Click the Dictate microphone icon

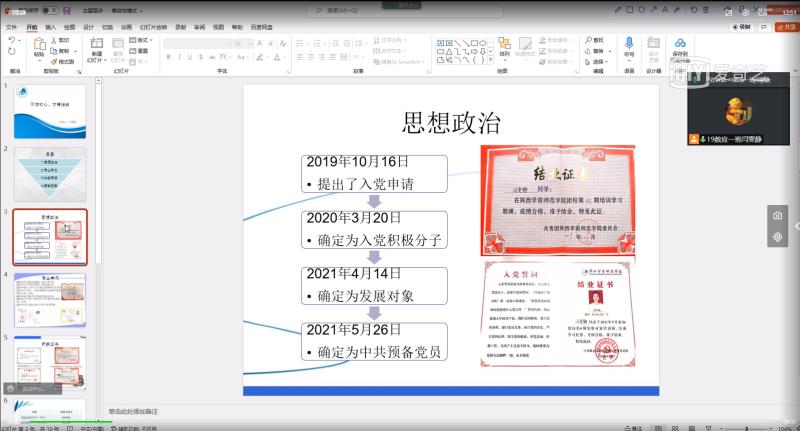629,43
